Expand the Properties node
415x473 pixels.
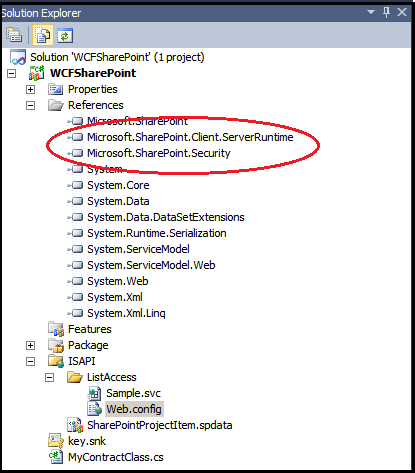pos(30,89)
